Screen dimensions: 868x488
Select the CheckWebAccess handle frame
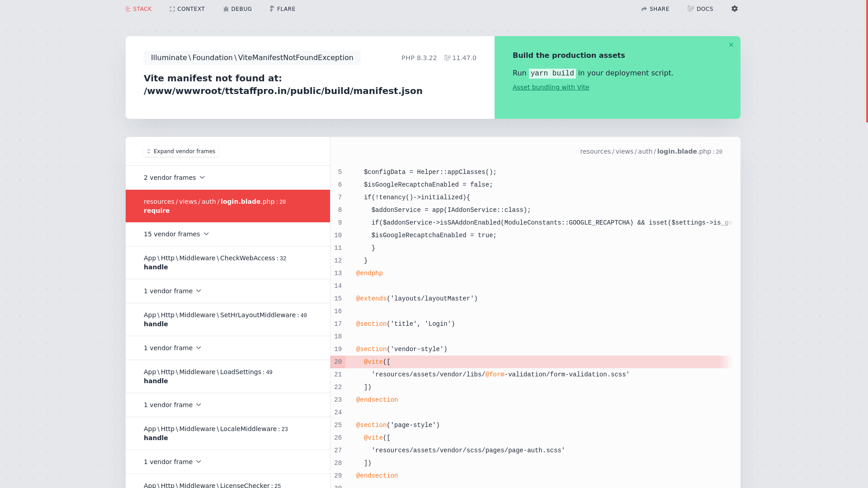[x=228, y=263]
